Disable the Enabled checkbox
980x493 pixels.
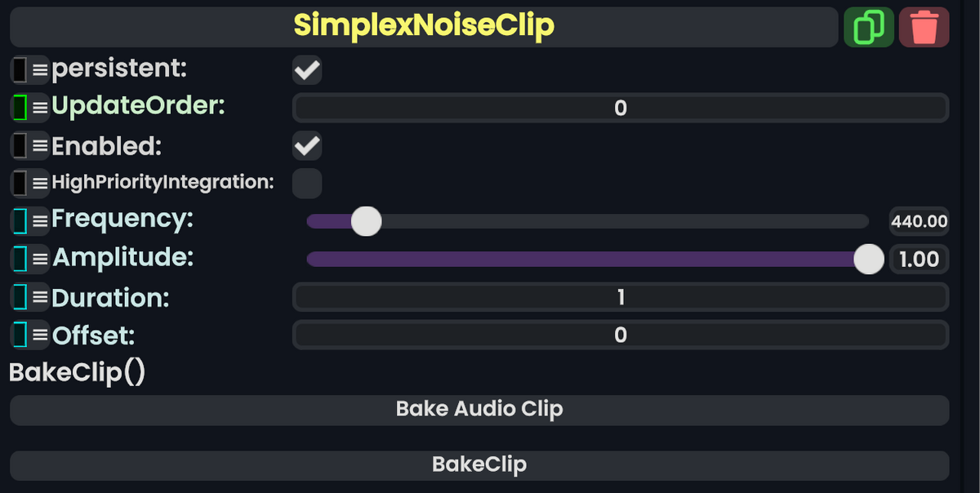[x=306, y=145]
